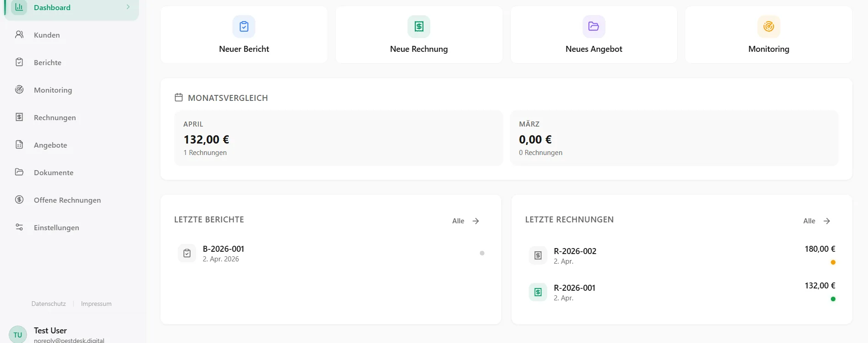Click the 132,00 € amount for R-2026-001
Viewport: 868px width, 343px height.
tap(820, 286)
